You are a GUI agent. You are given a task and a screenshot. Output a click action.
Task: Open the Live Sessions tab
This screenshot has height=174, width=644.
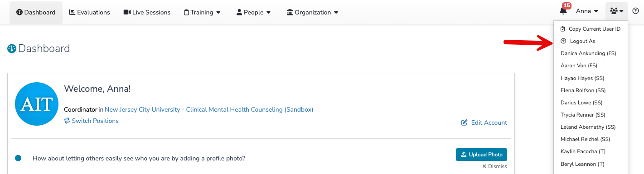point(147,12)
